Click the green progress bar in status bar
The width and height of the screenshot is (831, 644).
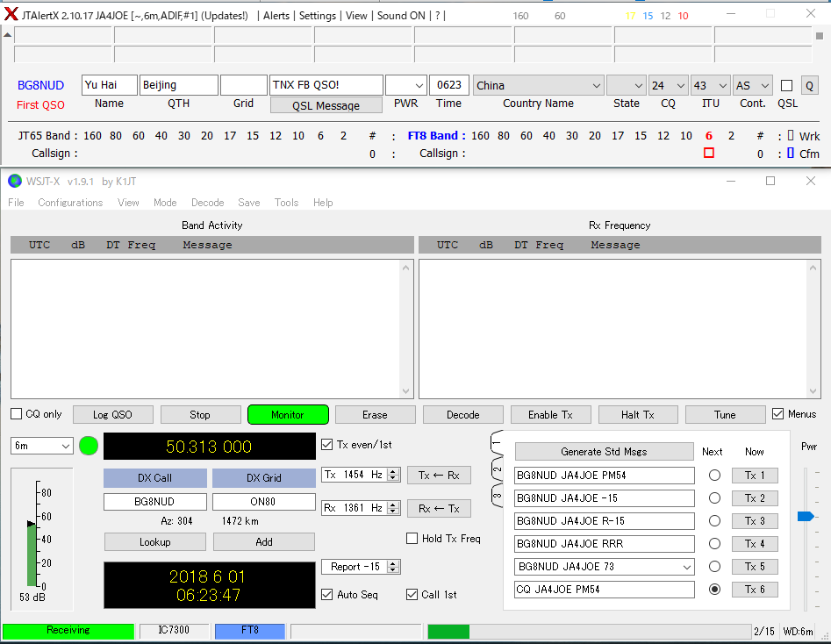tap(448, 632)
